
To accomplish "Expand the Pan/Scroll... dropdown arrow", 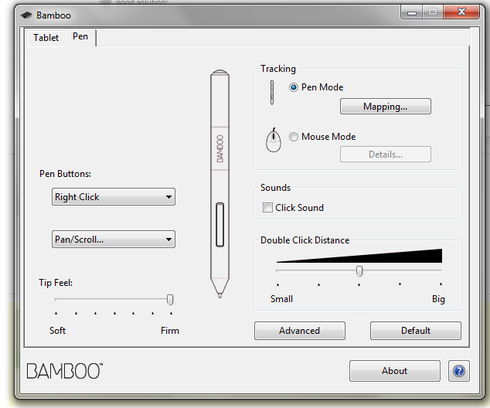I will [x=169, y=239].
